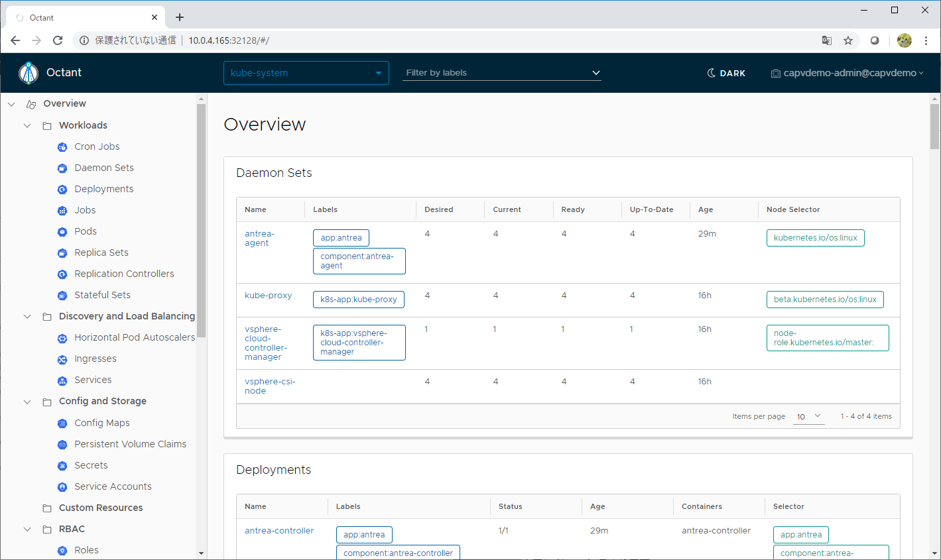Click the Secrets sidebar icon
Screen dimensions: 941x560
coord(62,466)
